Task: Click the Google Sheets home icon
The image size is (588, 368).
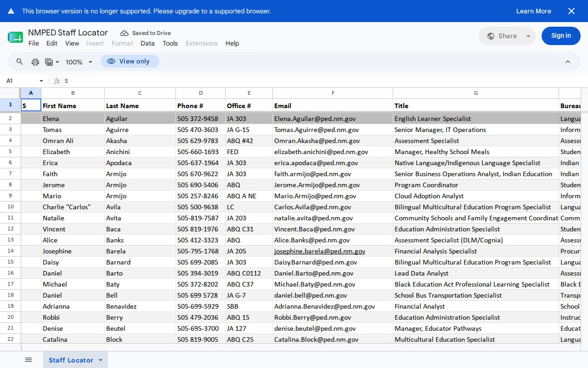Action: coord(15,37)
